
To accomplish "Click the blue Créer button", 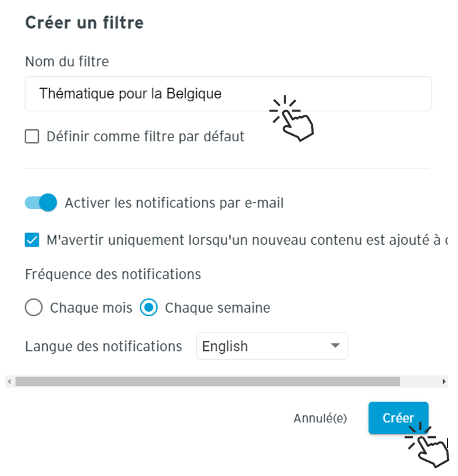I will click(x=398, y=418).
